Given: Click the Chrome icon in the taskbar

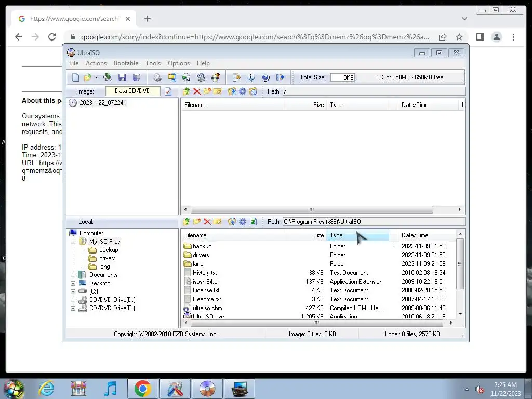Looking at the screenshot, I should point(142,389).
